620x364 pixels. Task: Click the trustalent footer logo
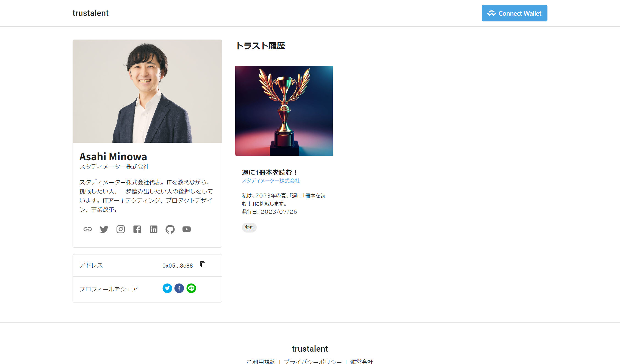(310, 349)
